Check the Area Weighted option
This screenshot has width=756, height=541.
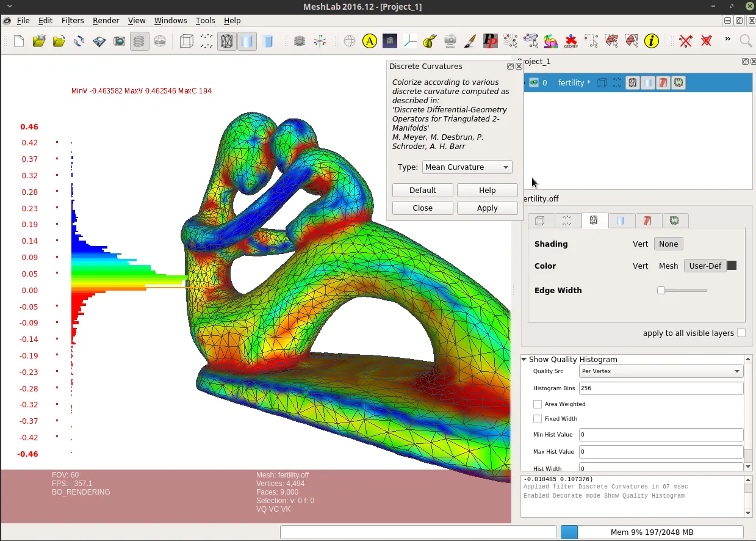538,404
